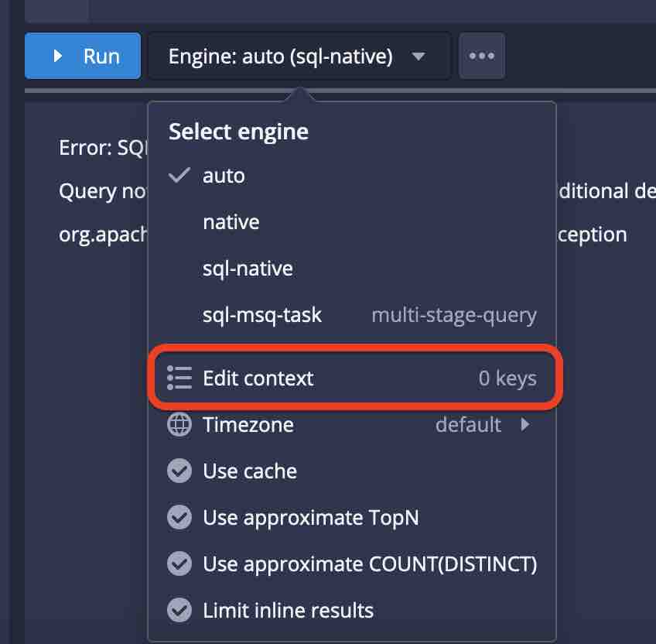The image size is (656, 644).
Task: Click the check circle icon for Use cache
Action: pos(179,471)
